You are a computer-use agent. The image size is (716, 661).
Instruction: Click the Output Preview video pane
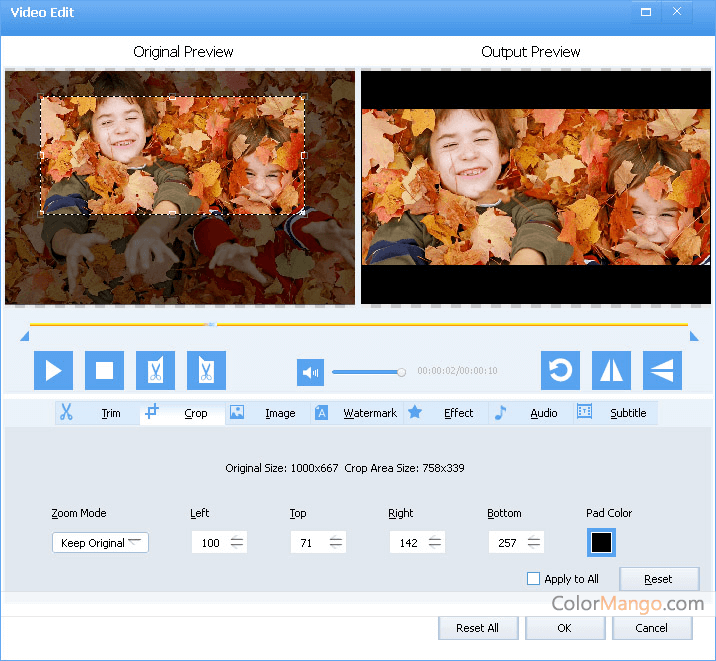(x=536, y=187)
